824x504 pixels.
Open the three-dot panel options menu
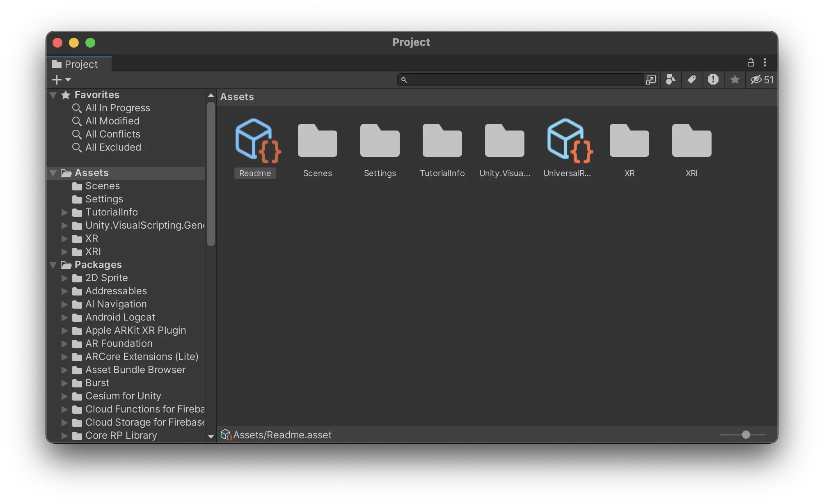[x=765, y=62]
